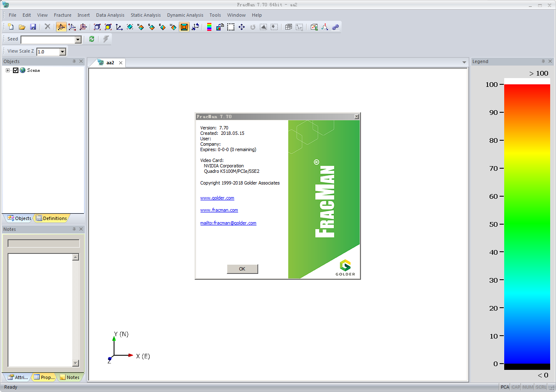
Task: Open the Tools menu
Action: coord(215,15)
